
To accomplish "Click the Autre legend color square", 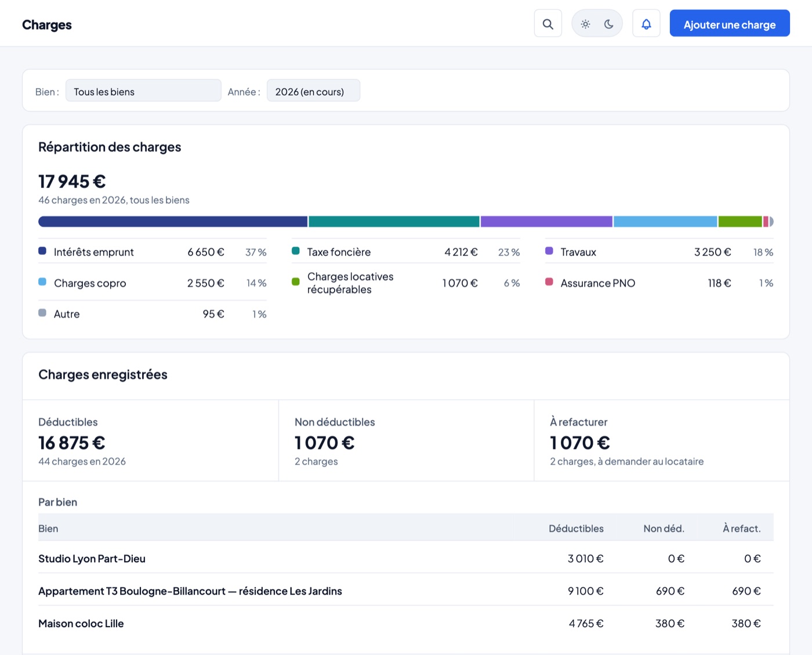I will (42, 313).
